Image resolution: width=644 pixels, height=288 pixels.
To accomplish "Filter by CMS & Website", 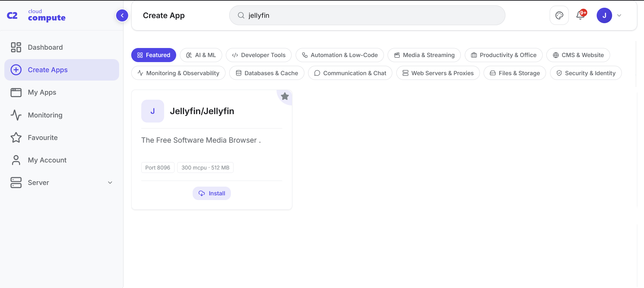I will pos(578,55).
